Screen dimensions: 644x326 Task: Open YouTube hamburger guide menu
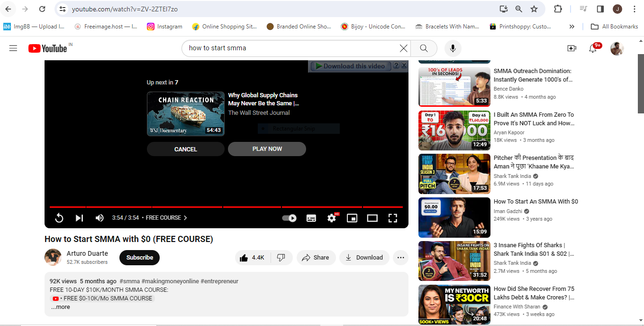point(13,48)
